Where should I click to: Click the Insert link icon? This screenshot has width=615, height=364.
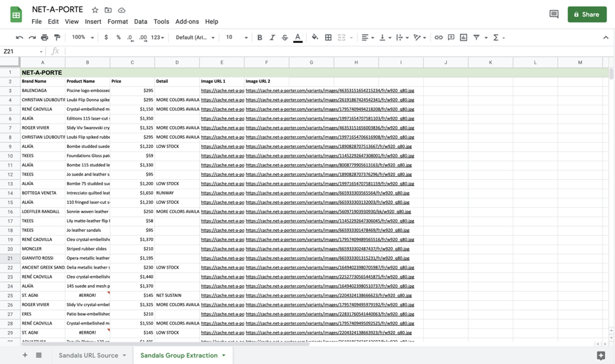438,37
